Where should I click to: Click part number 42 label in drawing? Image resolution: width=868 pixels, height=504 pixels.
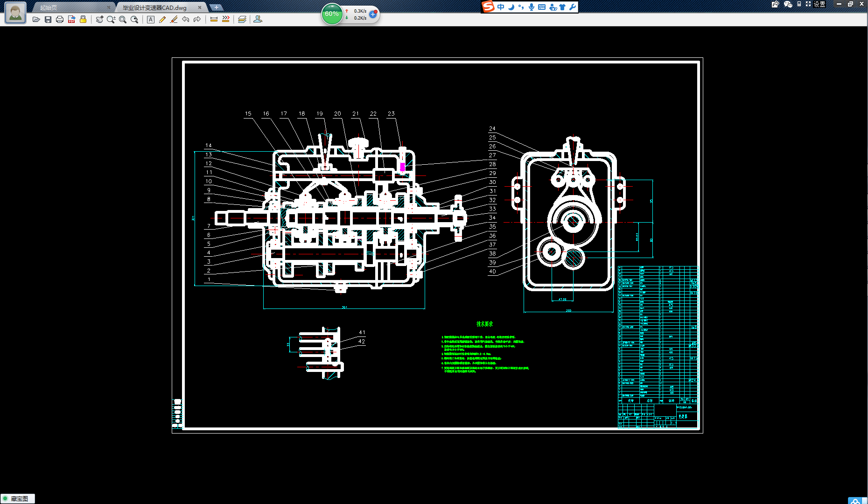pyautogui.click(x=362, y=341)
